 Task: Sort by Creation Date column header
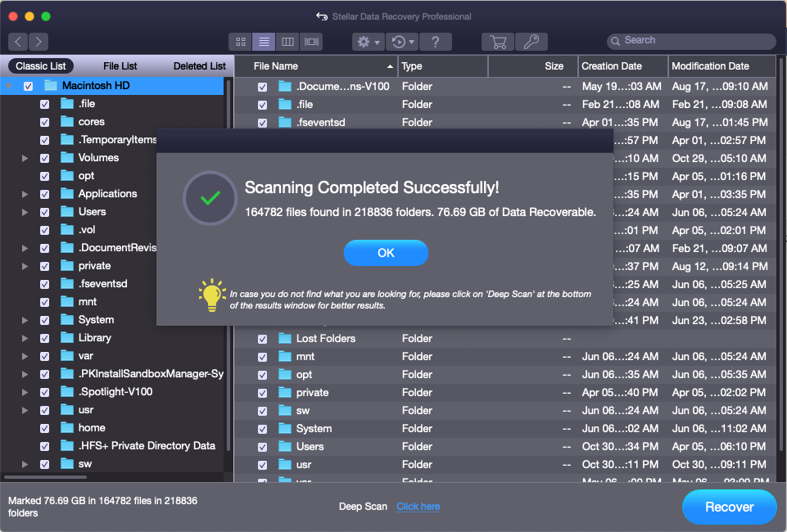point(623,66)
